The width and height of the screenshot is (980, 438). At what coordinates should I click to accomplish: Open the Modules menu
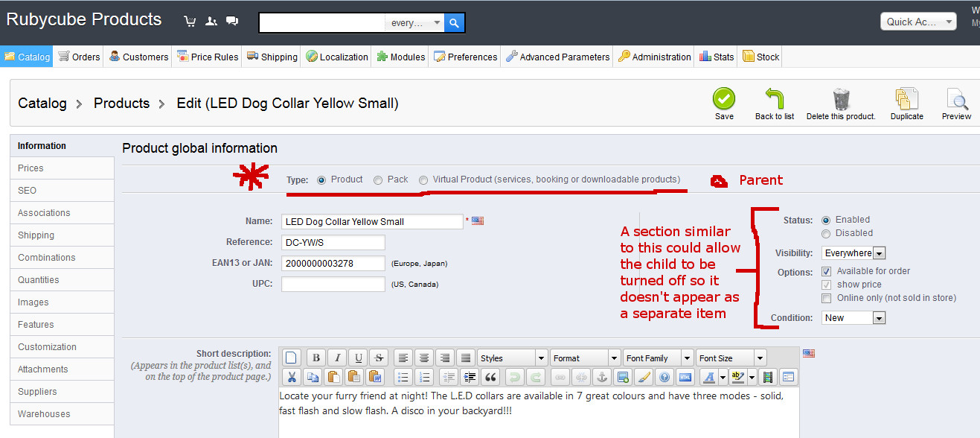(400, 57)
